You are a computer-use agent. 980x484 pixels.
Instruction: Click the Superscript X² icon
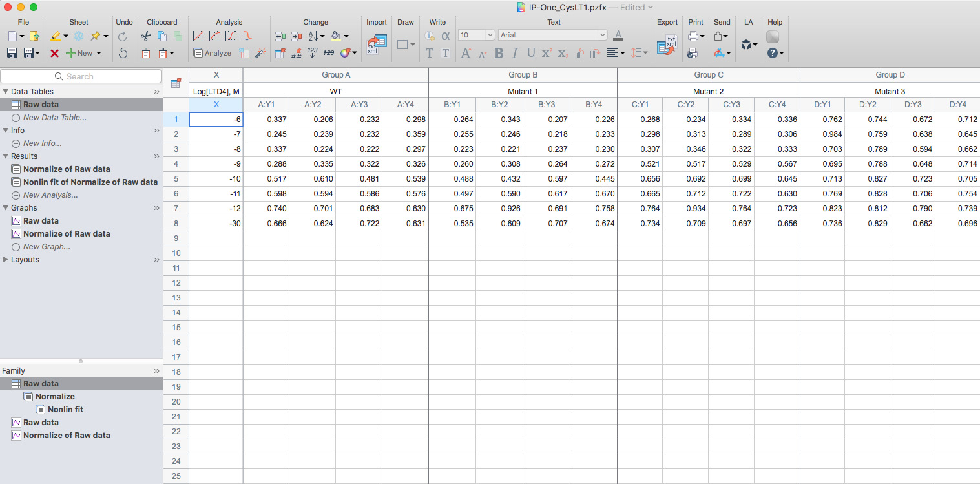547,53
